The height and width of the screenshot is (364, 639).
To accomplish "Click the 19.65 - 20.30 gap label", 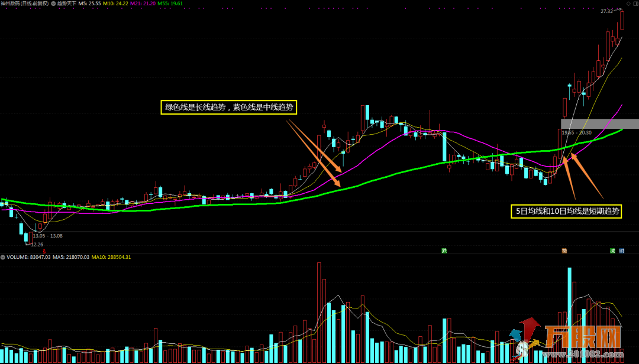I will coord(577,133).
